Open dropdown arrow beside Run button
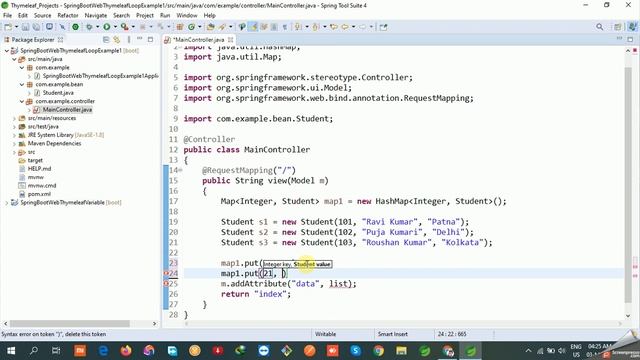Image resolution: width=640 pixels, height=360 pixels. tap(115, 27)
